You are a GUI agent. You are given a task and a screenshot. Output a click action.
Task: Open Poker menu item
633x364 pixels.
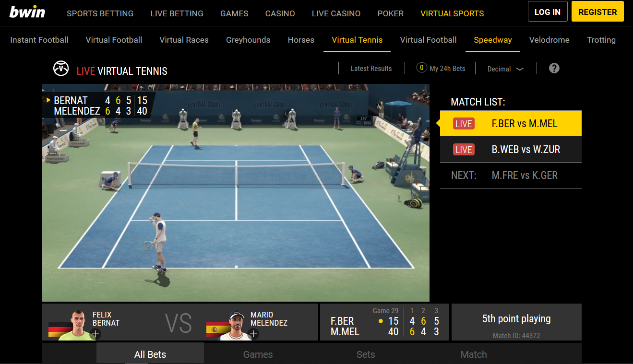pos(391,13)
